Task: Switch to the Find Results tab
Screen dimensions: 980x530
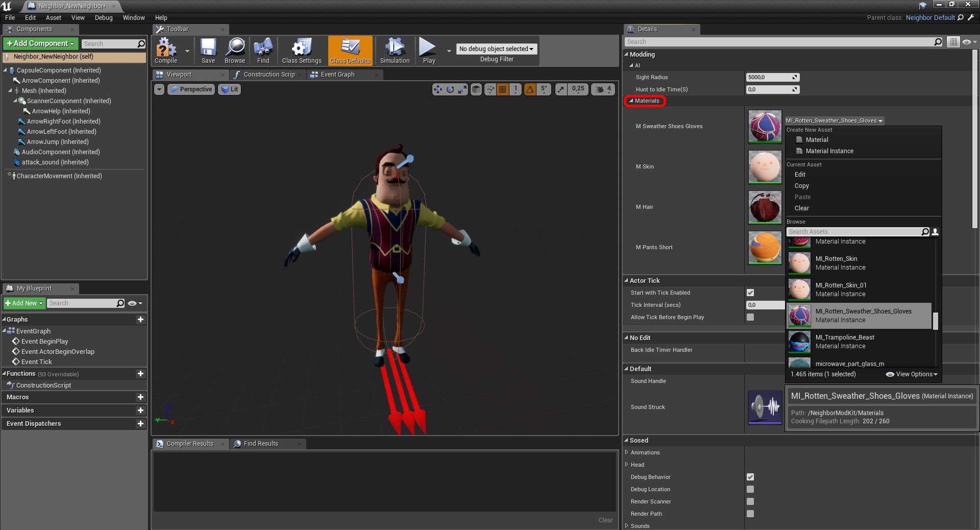Action: [x=268, y=444]
